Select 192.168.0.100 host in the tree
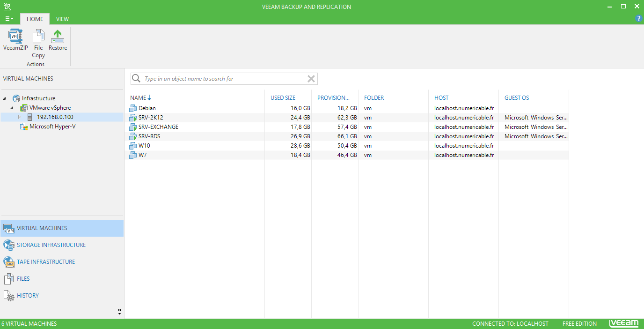 tap(55, 117)
